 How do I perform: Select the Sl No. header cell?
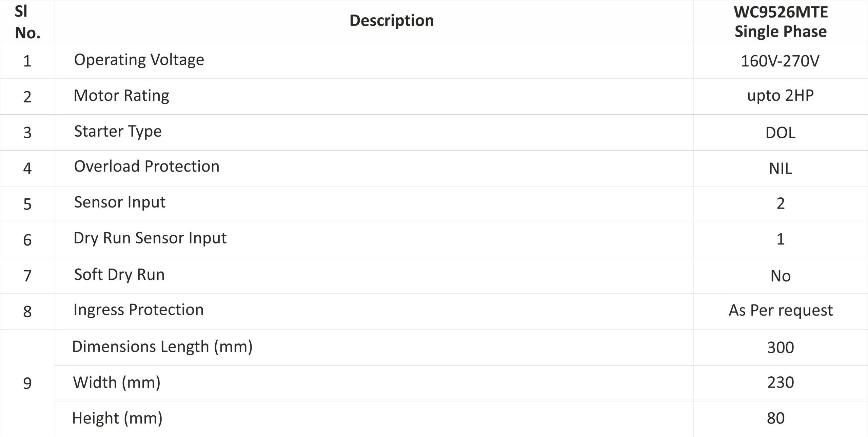point(27,22)
